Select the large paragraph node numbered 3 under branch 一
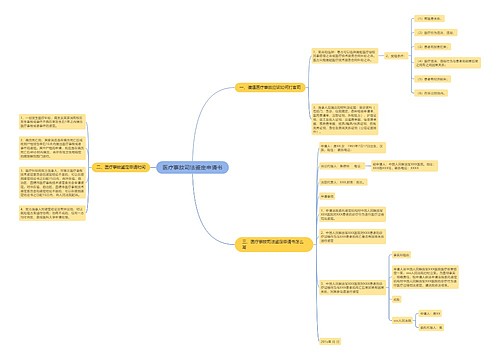 point(345,119)
